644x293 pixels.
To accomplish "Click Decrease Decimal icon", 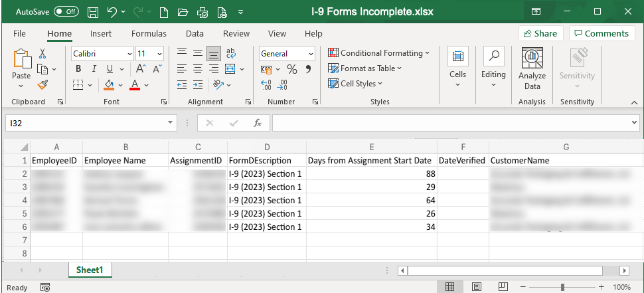I will (283, 85).
